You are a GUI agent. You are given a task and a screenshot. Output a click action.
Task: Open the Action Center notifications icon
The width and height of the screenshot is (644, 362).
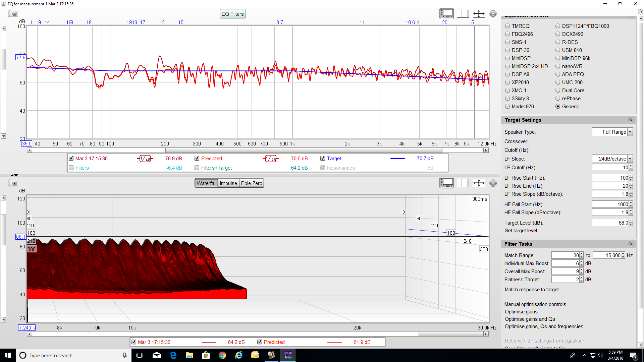(x=633, y=355)
